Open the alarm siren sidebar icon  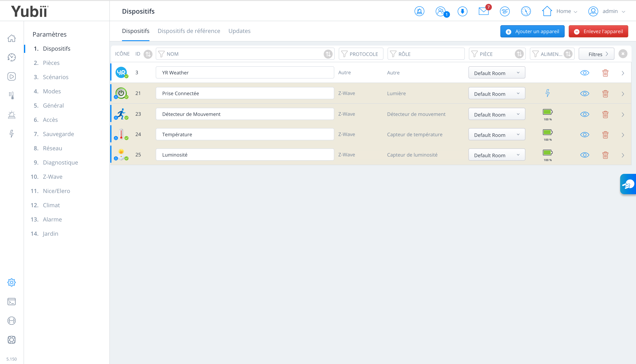pyautogui.click(x=12, y=114)
